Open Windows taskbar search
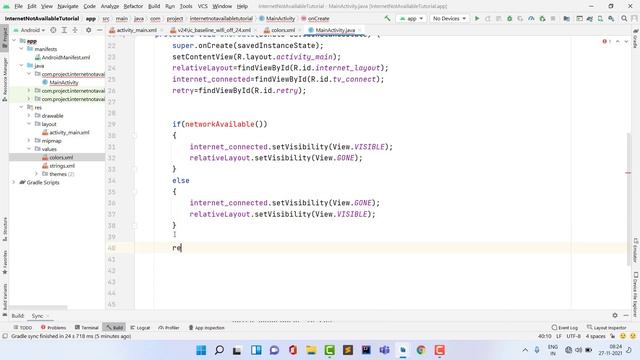This screenshot has width=640, height=360. click(x=219, y=350)
